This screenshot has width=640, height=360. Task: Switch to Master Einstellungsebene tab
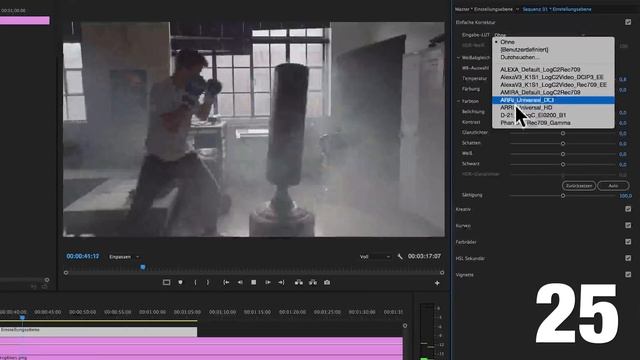point(484,9)
